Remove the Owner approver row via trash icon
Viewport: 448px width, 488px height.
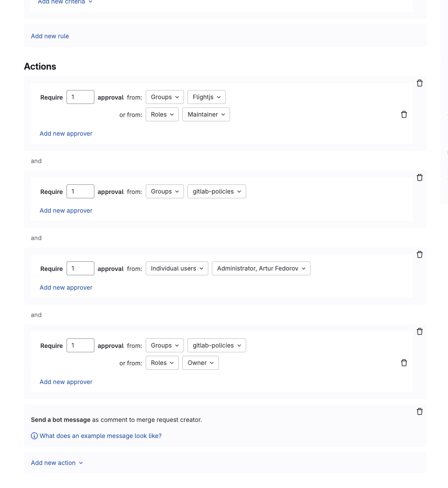(404, 363)
